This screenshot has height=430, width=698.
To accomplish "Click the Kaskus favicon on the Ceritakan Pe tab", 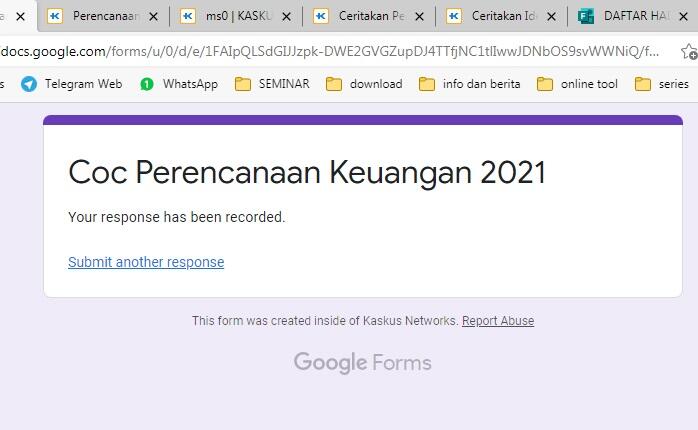I will pyautogui.click(x=321, y=16).
